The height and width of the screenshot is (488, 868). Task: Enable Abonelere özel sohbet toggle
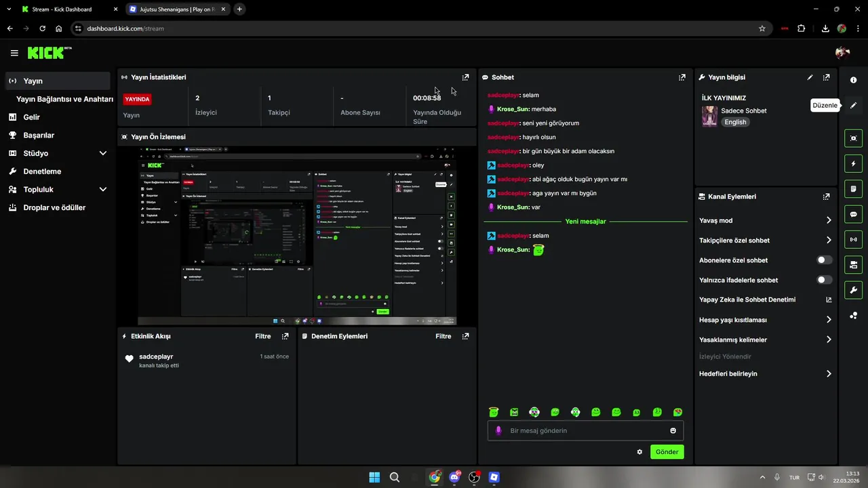point(825,260)
